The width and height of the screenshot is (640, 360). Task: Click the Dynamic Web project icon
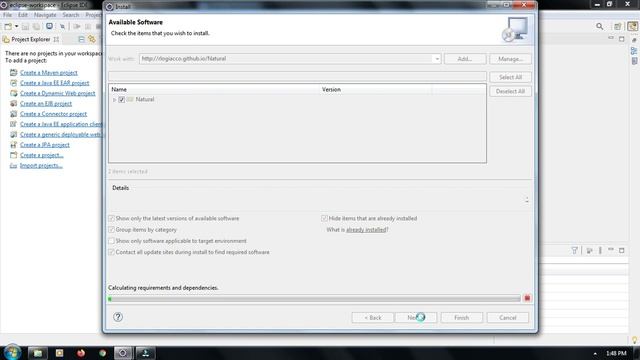pyautogui.click(x=13, y=93)
